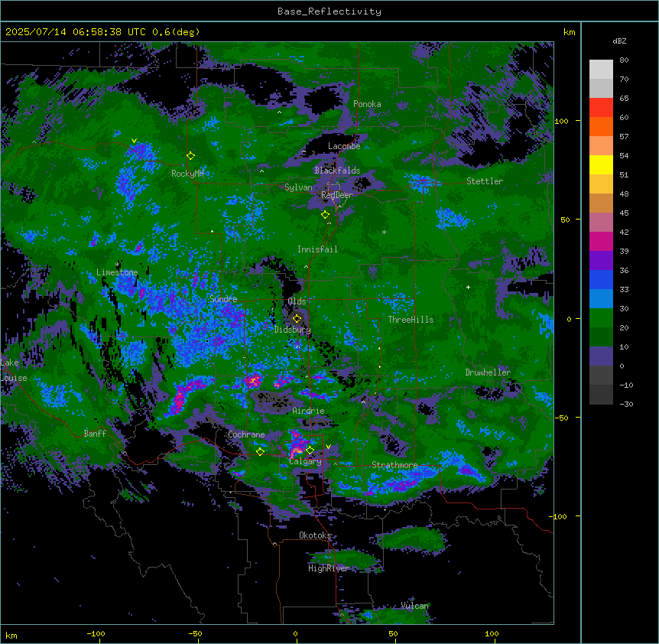This screenshot has height=644, width=659.
Task: Select the Lacombe city label
Action: pyautogui.click(x=344, y=146)
